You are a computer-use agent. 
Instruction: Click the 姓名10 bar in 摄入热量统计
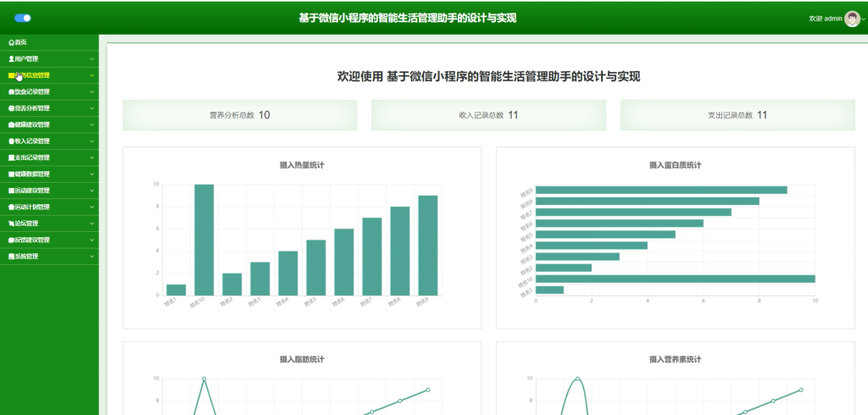(x=204, y=240)
